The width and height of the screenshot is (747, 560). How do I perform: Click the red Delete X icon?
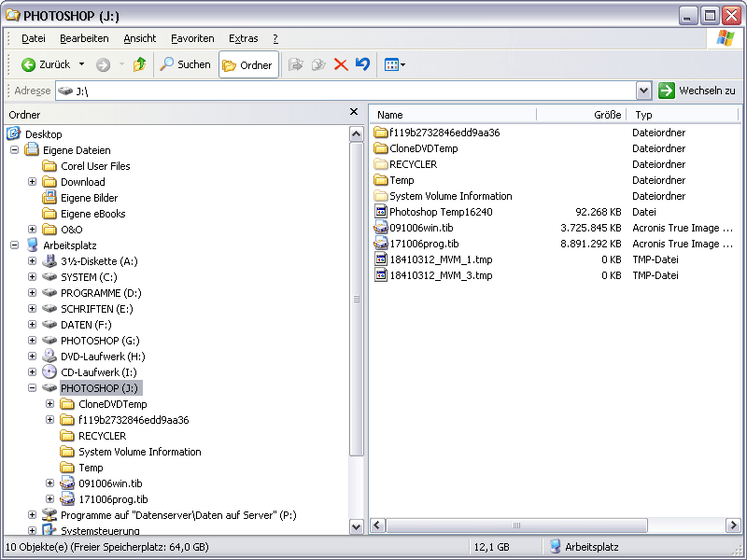coord(341,64)
